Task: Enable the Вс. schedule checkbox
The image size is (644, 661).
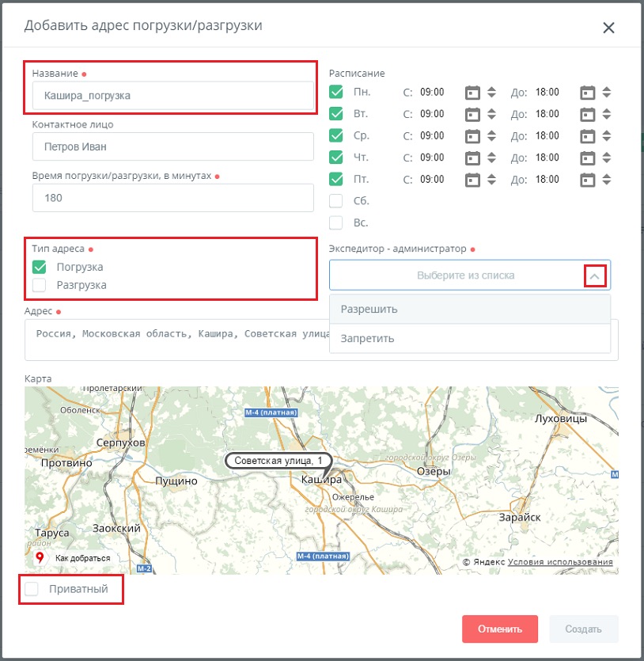Action: click(335, 222)
